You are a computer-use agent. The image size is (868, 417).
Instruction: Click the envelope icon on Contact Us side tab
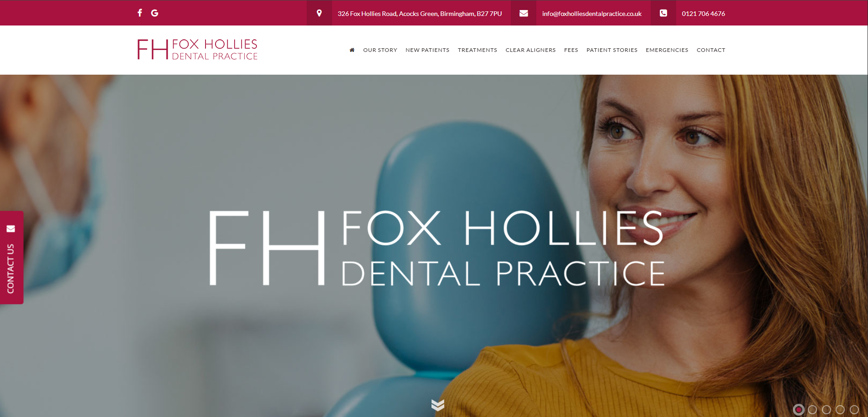coord(11,229)
